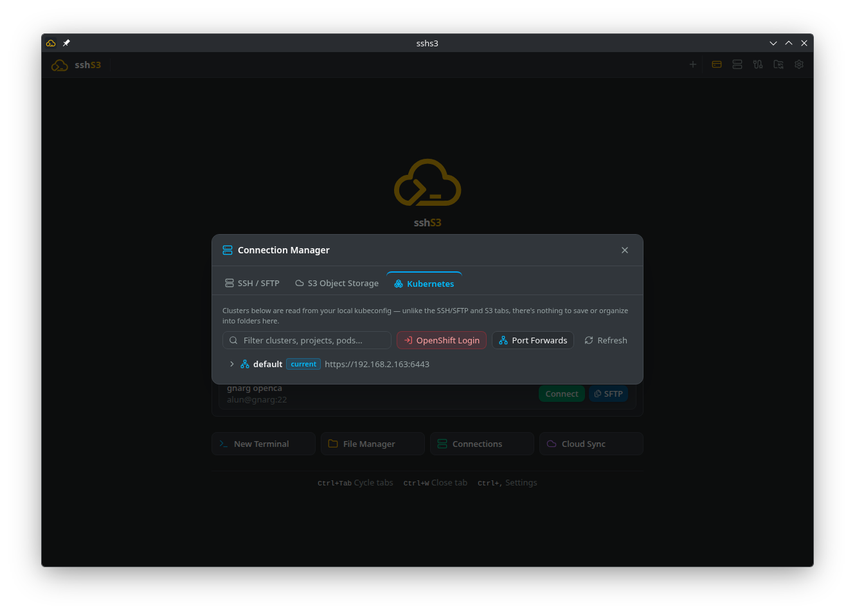The height and width of the screenshot is (616, 855).
Task: Open the File Manager
Action: pyautogui.click(x=373, y=444)
